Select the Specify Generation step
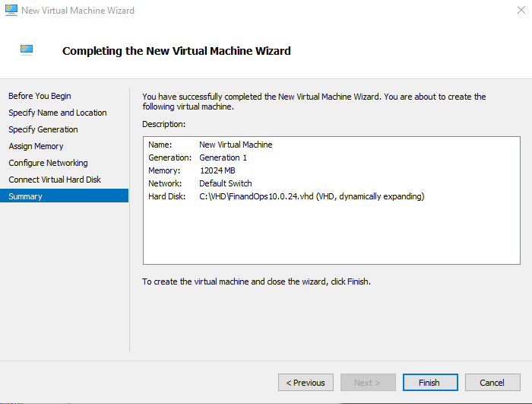 click(43, 129)
